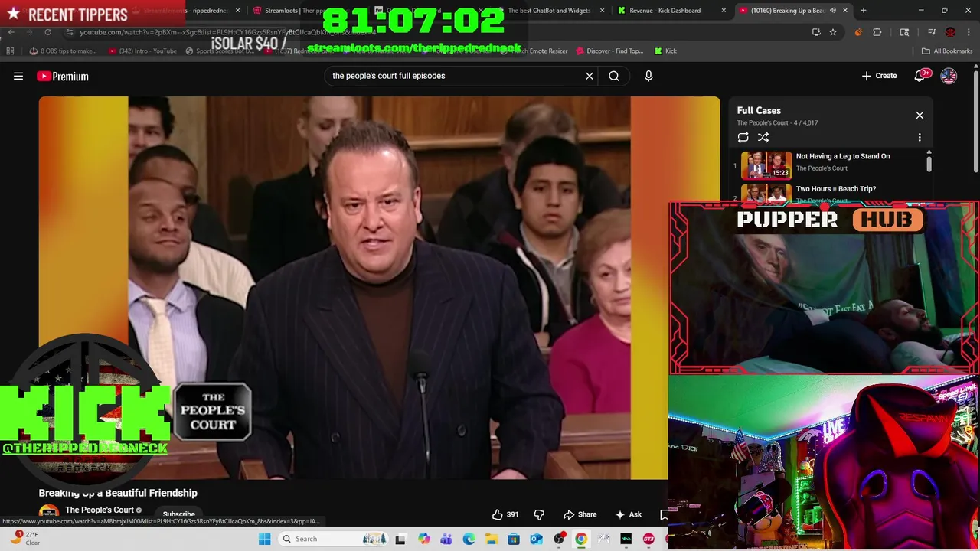Viewport: 980px width, 551px height.
Task: Open The People's Court channel name
Action: pos(99,510)
